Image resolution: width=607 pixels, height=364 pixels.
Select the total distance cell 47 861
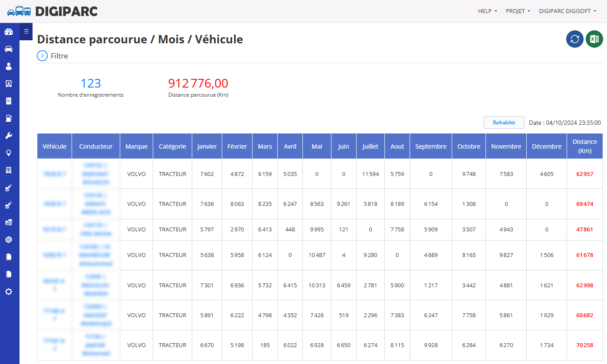pyautogui.click(x=585, y=229)
